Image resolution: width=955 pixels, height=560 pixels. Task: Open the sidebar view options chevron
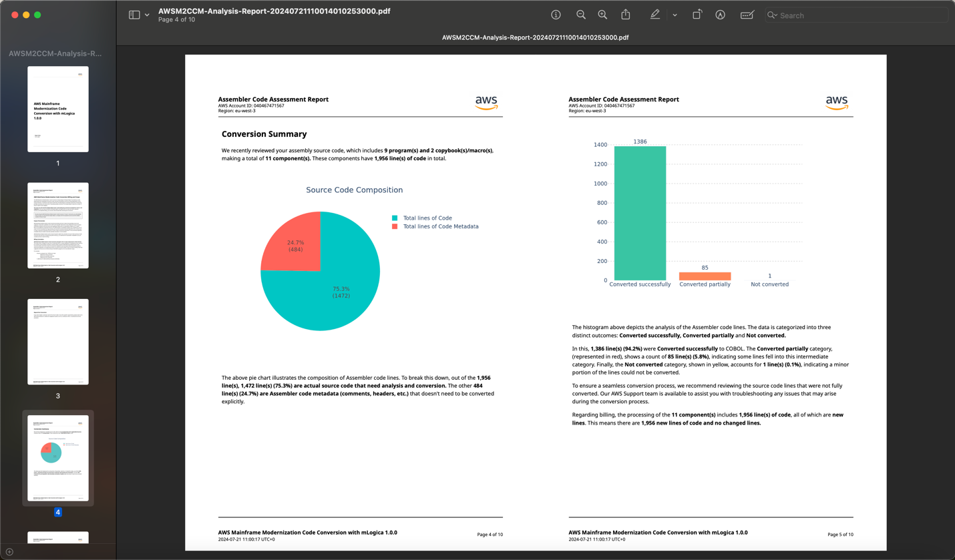click(x=148, y=15)
